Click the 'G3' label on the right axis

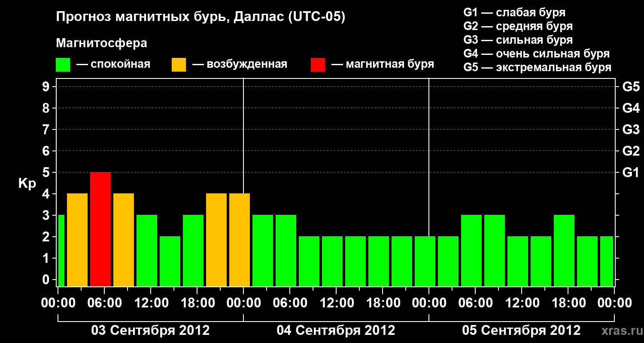pos(631,130)
